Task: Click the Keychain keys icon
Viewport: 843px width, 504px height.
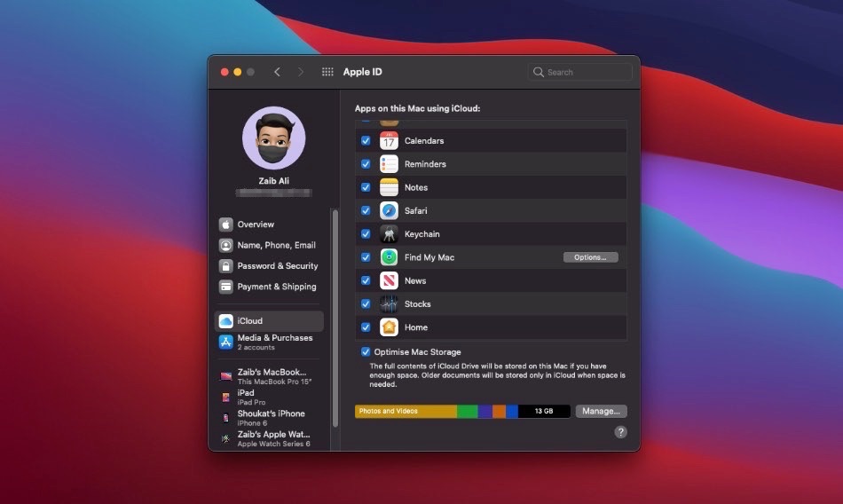Action: [x=389, y=234]
